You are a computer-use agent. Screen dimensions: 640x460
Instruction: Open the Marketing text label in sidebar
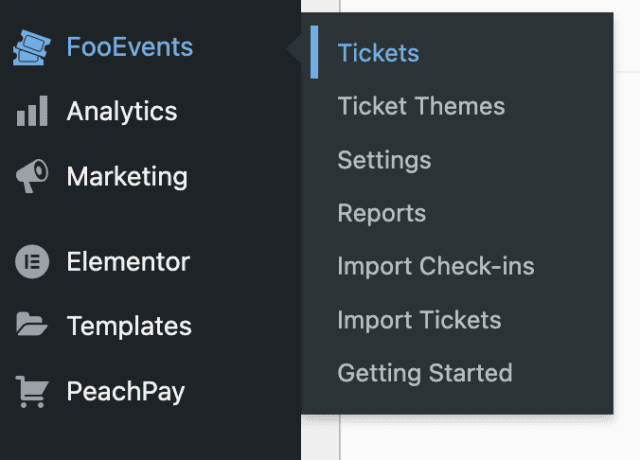(x=127, y=177)
